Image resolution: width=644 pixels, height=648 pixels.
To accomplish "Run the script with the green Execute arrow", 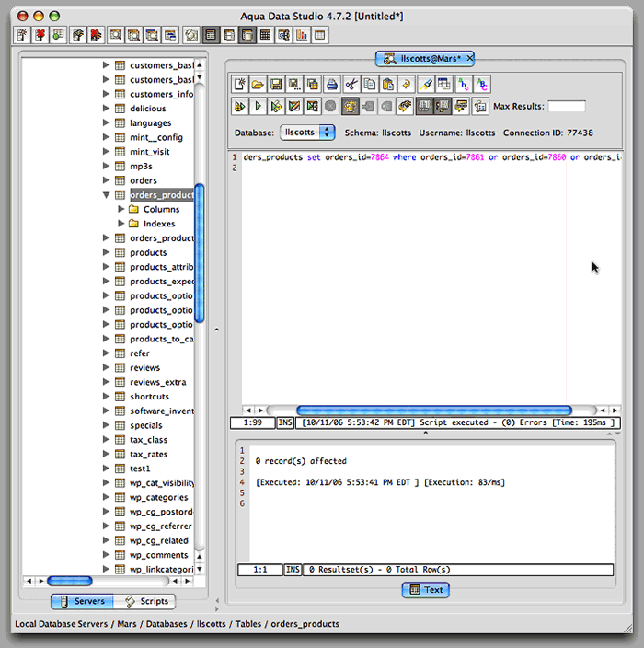I will coord(258,106).
